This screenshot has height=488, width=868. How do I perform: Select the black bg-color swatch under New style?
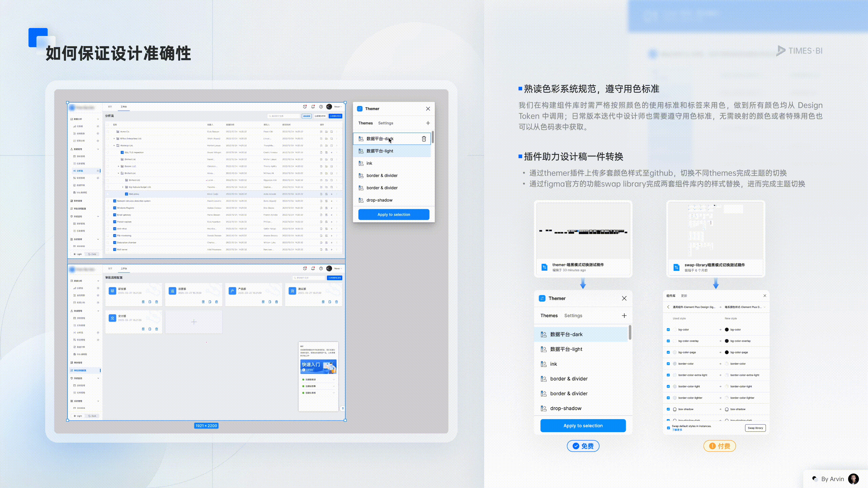click(727, 329)
